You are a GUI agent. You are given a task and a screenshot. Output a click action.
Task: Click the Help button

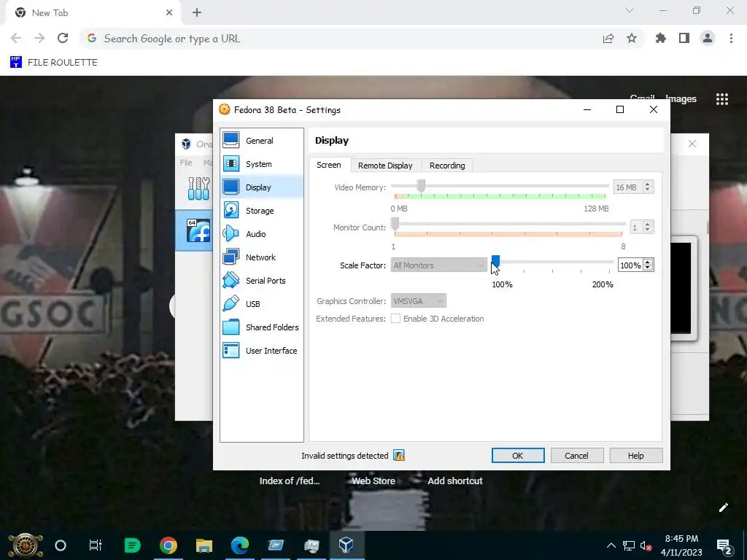pyautogui.click(x=635, y=455)
